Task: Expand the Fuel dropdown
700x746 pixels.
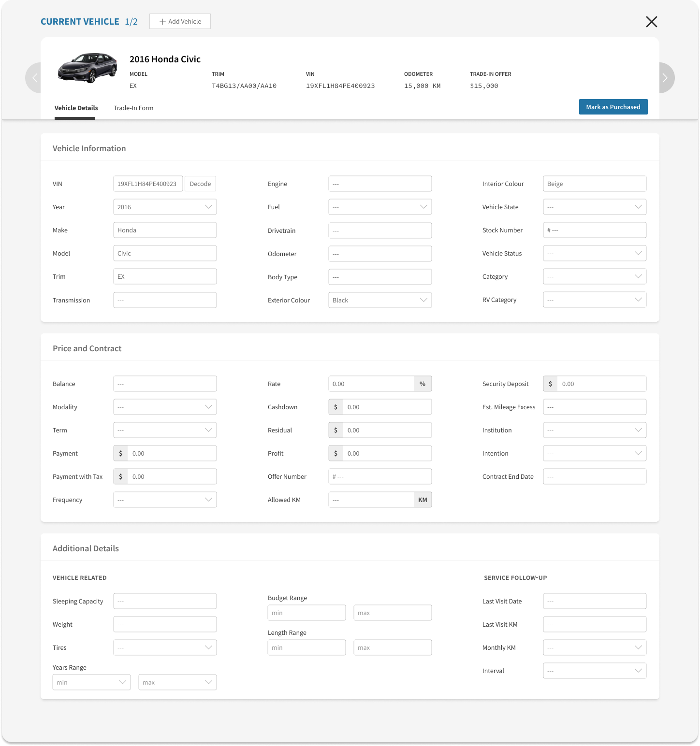Action: click(x=380, y=207)
